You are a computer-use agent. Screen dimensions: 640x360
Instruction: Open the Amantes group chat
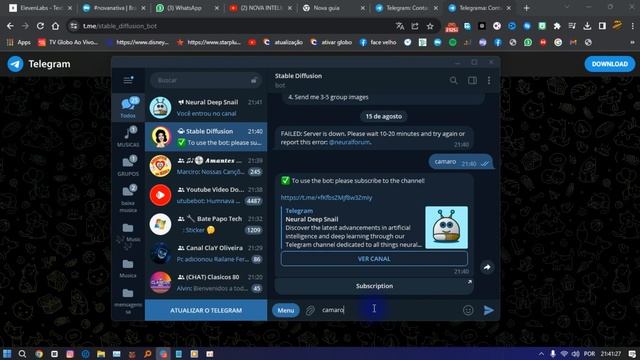coord(206,166)
